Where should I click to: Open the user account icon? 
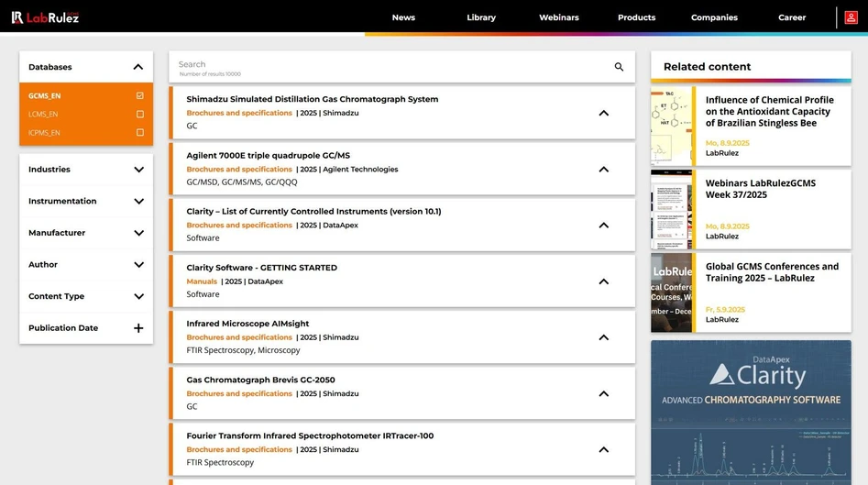(x=851, y=17)
